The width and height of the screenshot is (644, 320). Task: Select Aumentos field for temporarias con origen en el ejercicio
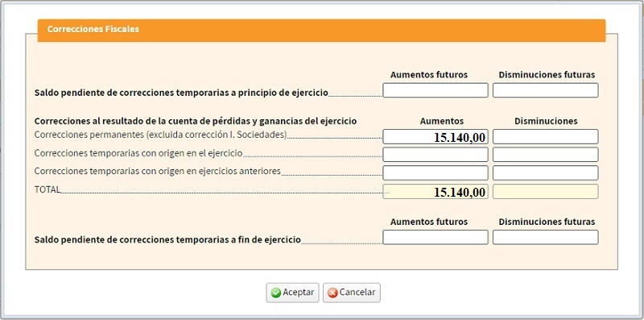click(436, 154)
